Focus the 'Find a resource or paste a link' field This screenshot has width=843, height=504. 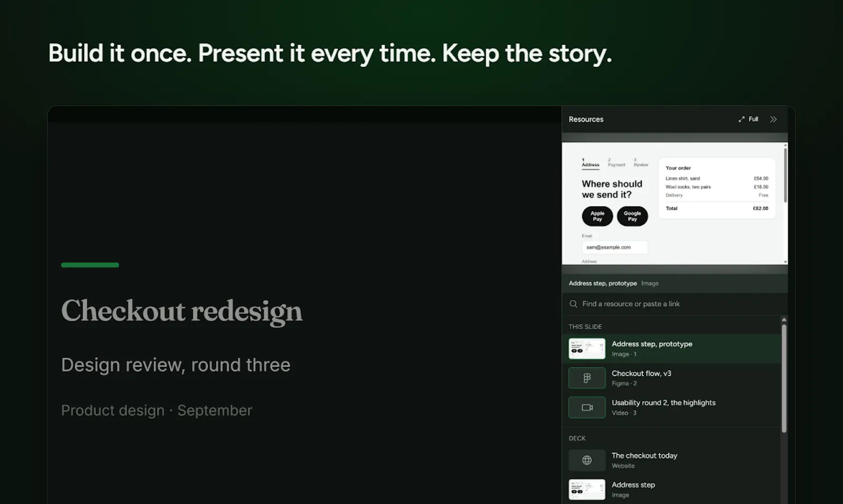point(674,304)
